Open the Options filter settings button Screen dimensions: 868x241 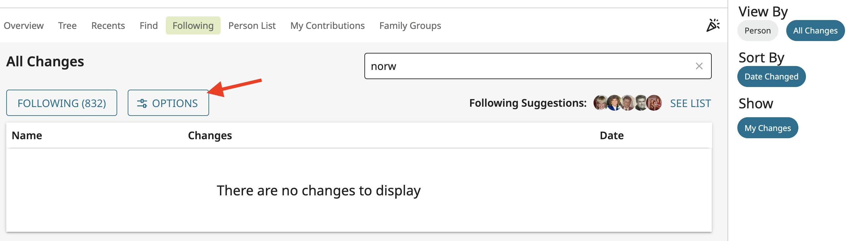168,103
